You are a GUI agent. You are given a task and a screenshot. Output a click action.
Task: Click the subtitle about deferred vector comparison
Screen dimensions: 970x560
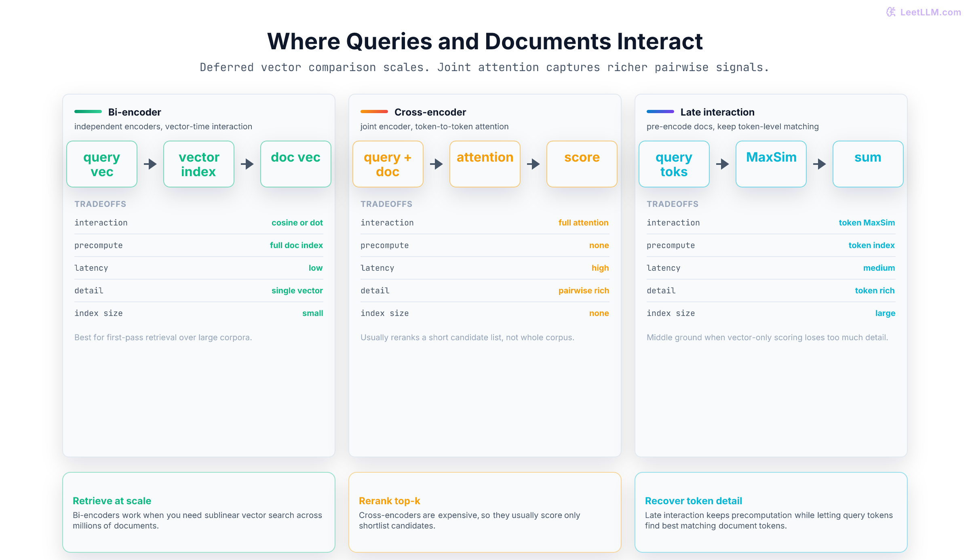(485, 67)
